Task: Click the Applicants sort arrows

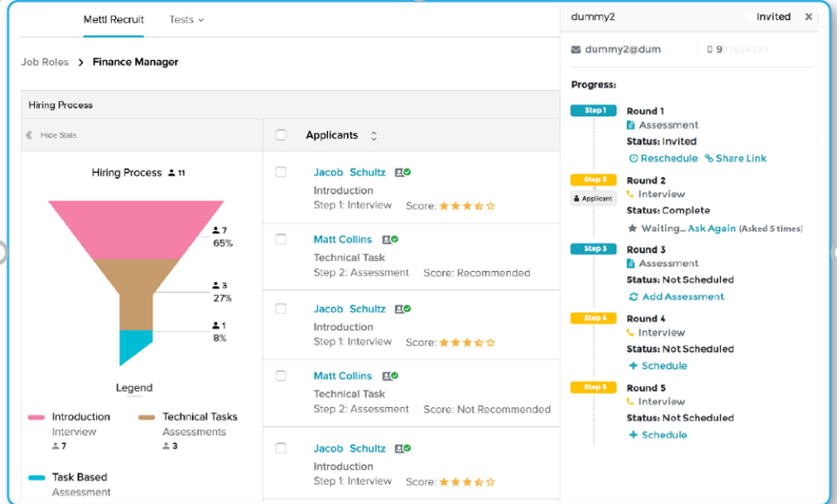Action: pyautogui.click(x=373, y=135)
